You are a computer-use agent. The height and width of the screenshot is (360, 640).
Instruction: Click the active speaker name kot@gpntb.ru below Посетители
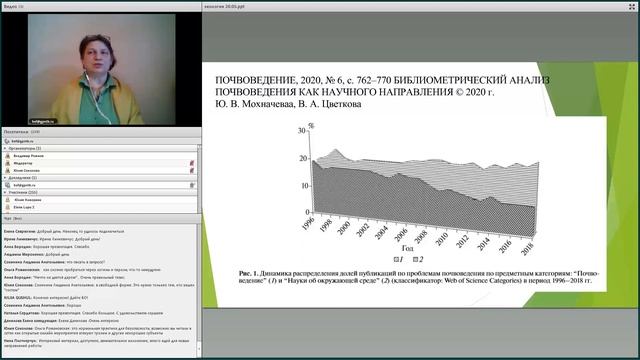coord(22,141)
